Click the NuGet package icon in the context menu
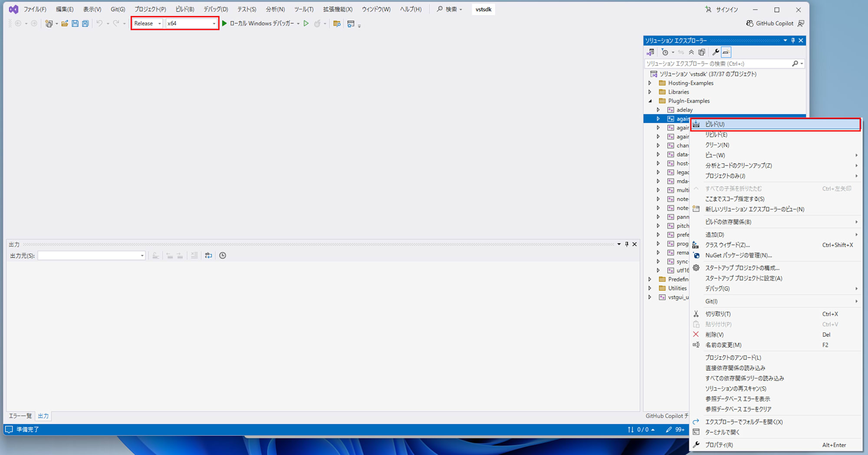 tap(696, 255)
